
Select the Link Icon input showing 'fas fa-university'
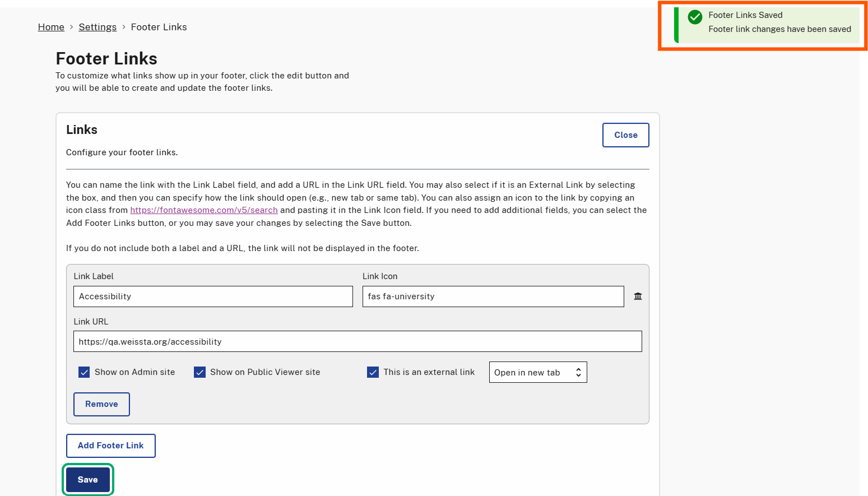[x=493, y=296]
